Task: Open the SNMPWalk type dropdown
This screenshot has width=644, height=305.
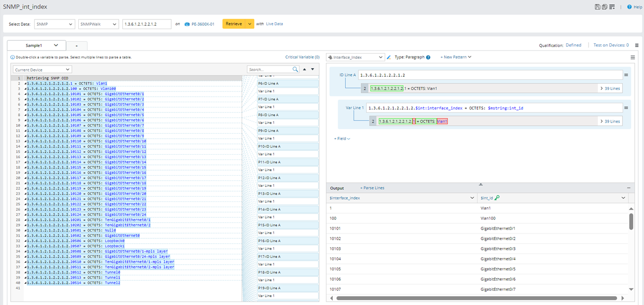Action: 98,24
